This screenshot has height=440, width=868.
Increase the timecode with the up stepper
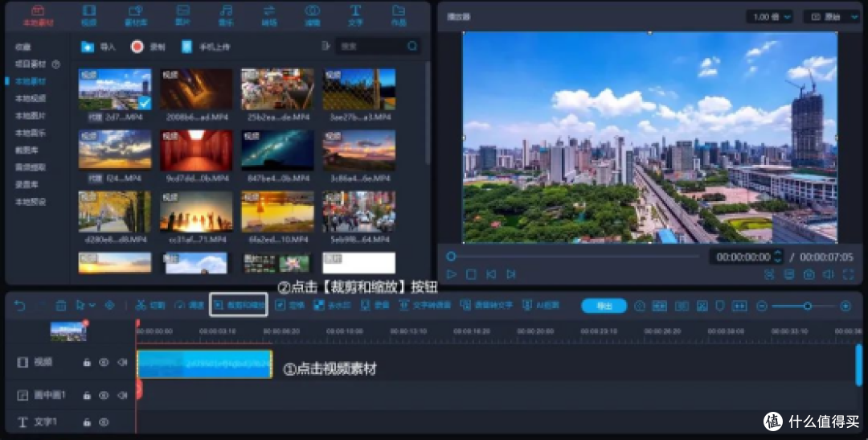778,253
